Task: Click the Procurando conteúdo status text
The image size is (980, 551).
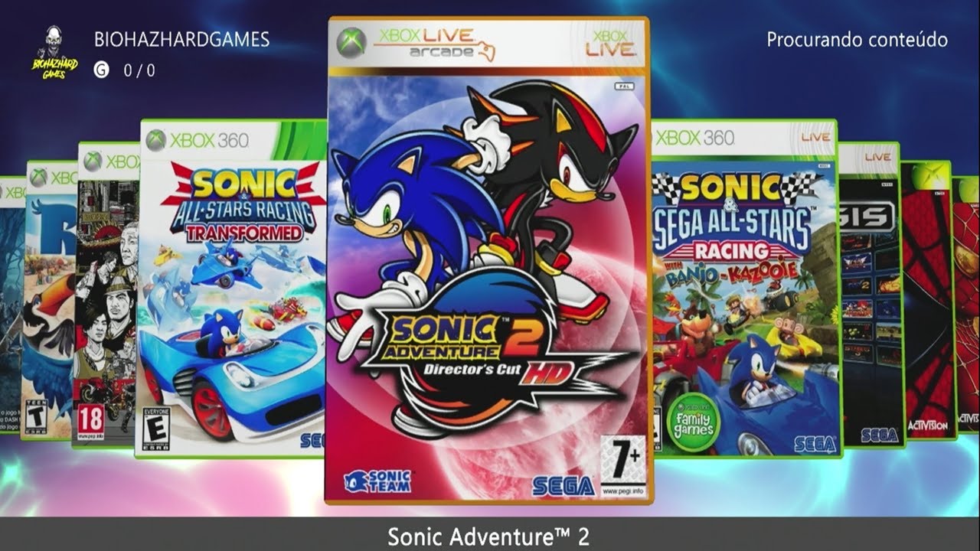Action: tap(857, 40)
